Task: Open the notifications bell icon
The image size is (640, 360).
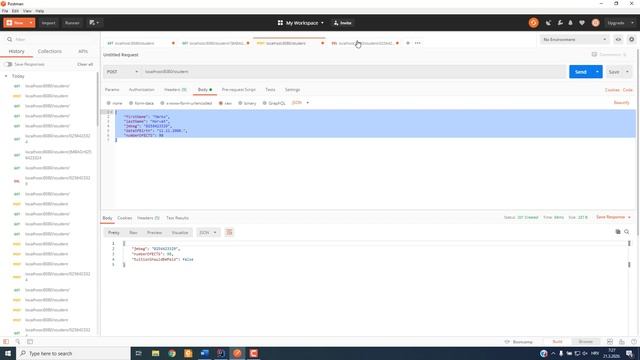Action: coord(571,23)
